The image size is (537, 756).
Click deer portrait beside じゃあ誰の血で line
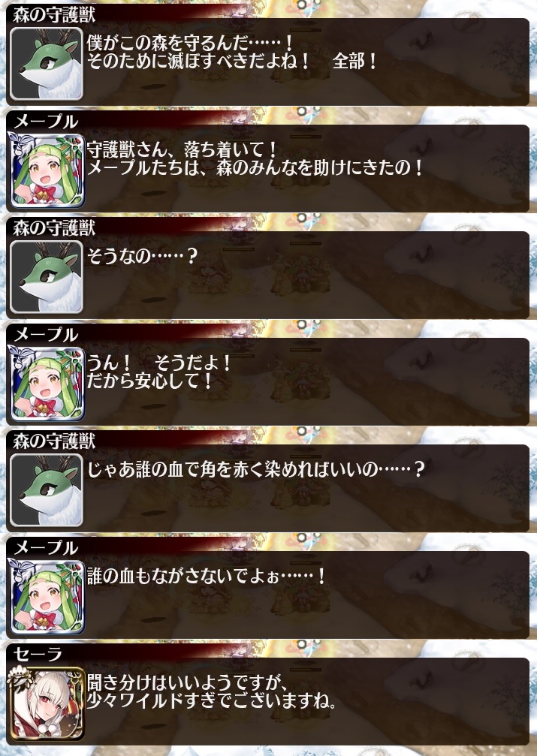pyautogui.click(x=47, y=489)
